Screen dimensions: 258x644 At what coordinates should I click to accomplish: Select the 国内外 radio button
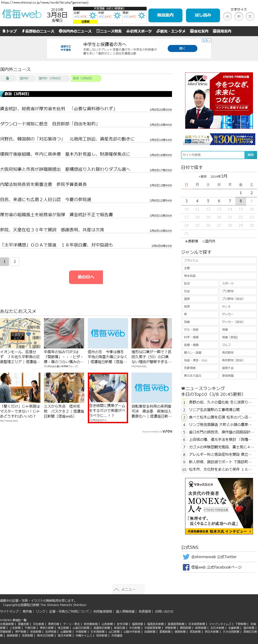(204, 241)
